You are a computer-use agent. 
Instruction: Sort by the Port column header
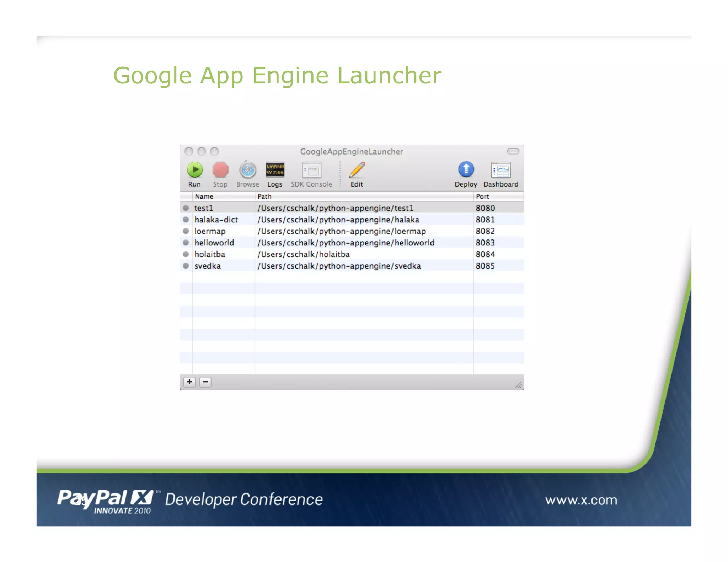coord(498,196)
